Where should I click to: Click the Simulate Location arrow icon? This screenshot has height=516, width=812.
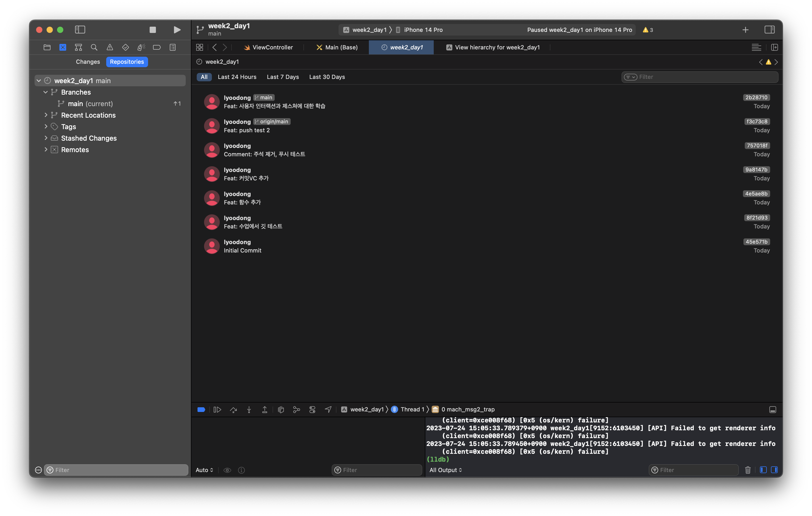click(328, 410)
